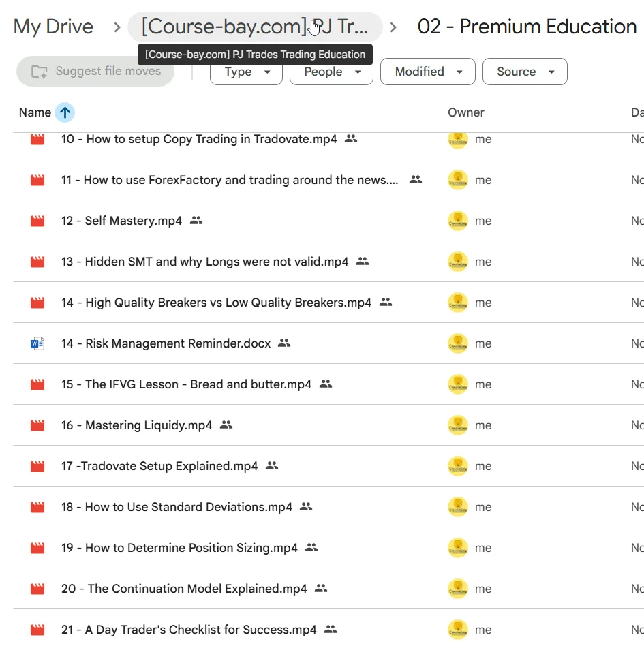
Task: Select file 10 - How to setup Copy Trading in Tradovate.mp4
Action: click(199, 139)
